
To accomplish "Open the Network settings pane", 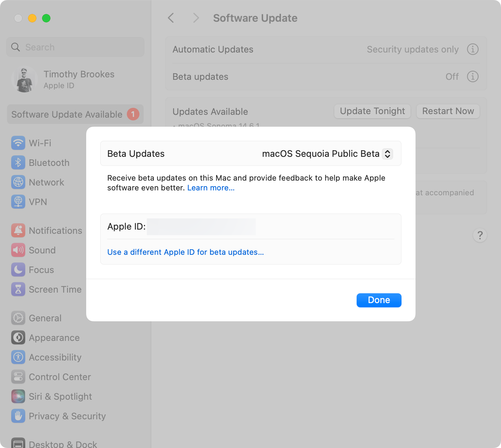I will tap(47, 182).
